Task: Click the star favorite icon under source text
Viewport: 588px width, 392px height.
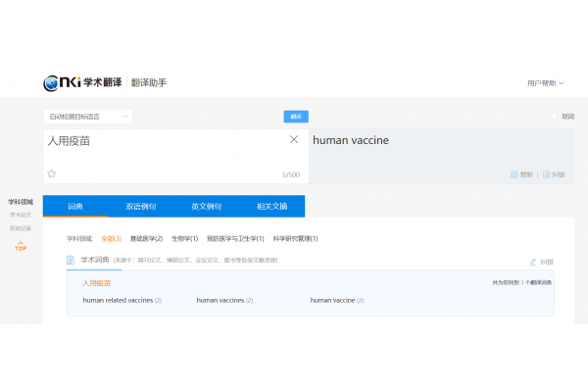Action: 52,173
